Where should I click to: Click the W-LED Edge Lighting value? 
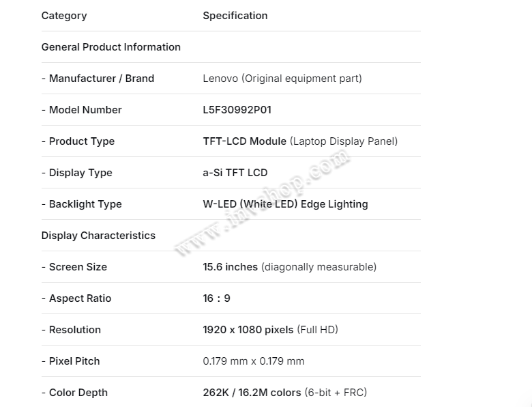(x=285, y=204)
